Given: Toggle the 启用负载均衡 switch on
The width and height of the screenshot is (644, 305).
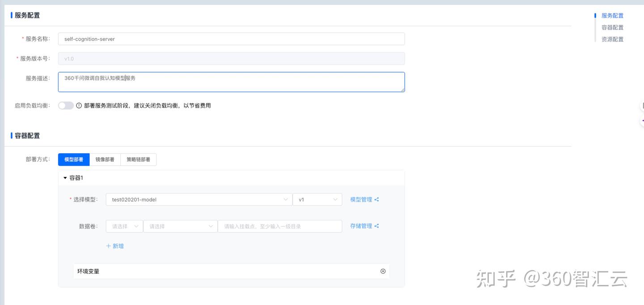Looking at the screenshot, I should pos(66,105).
